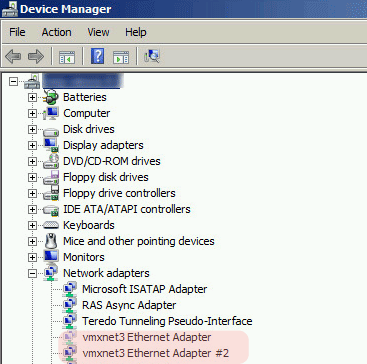
Task: Select the Monitors label
Action: tap(84, 257)
